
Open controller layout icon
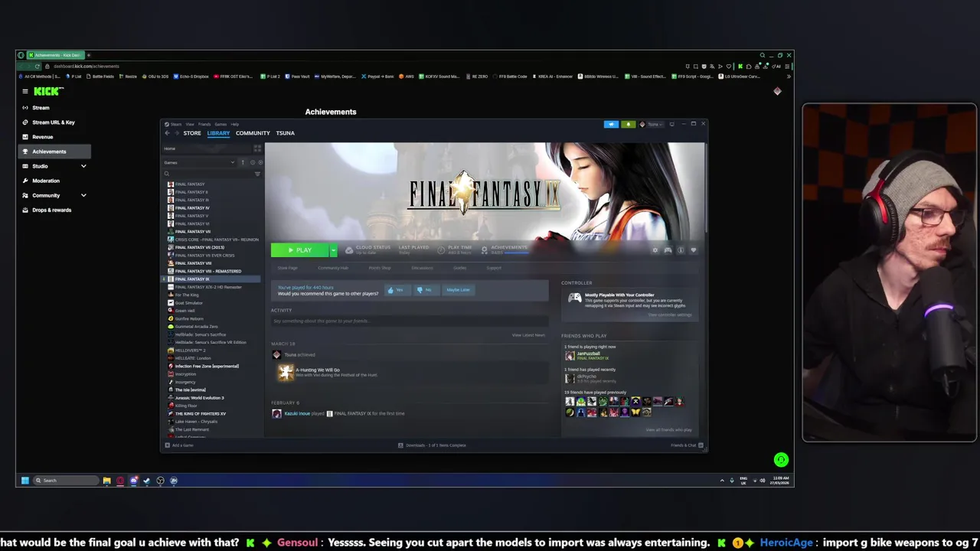pos(668,250)
